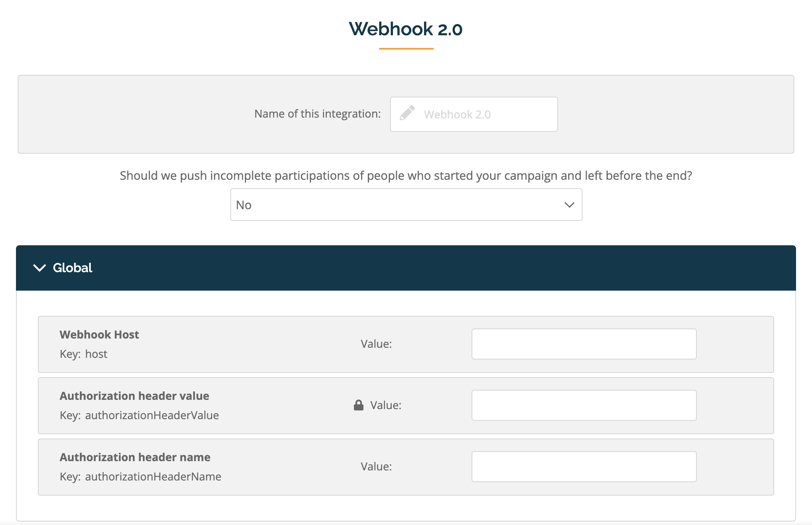812x525 pixels.
Task: Click the Authorization header name input field
Action: [x=584, y=467]
